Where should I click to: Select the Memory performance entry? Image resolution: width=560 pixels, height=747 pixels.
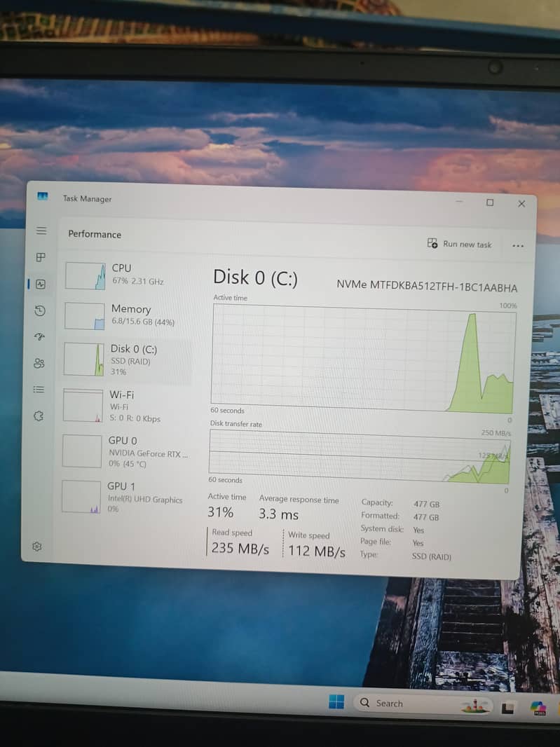[128, 316]
